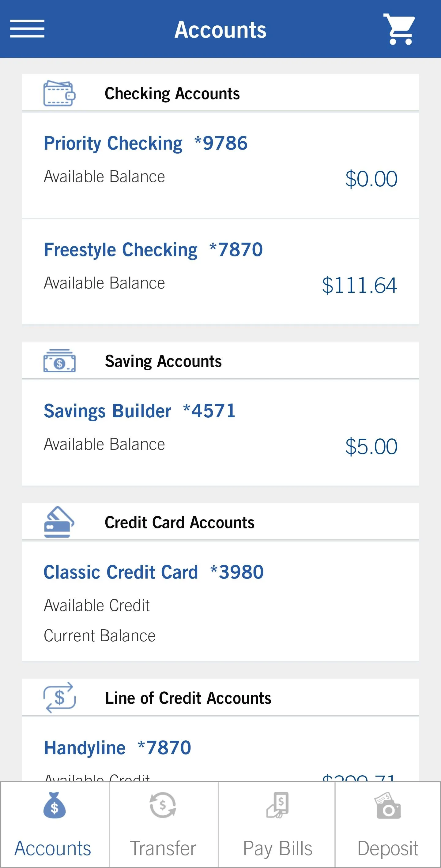
Task: Tap the Checking Accounts wallet icon
Action: click(x=59, y=93)
